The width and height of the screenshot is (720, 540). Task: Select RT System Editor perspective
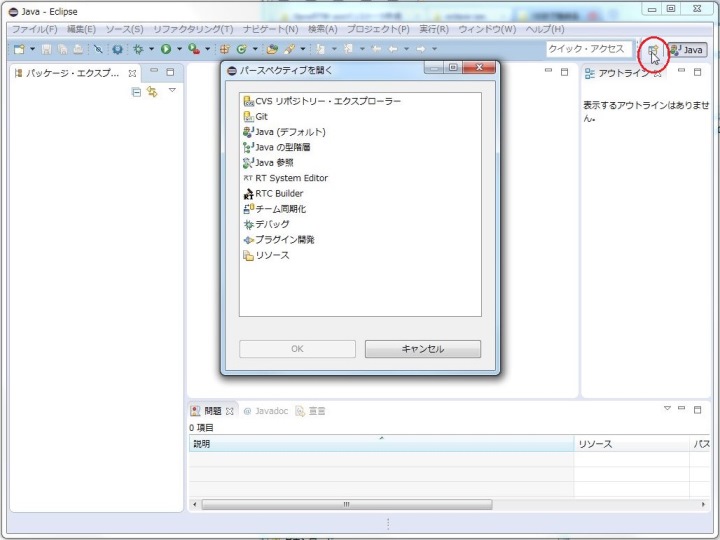pyautogui.click(x=285, y=178)
